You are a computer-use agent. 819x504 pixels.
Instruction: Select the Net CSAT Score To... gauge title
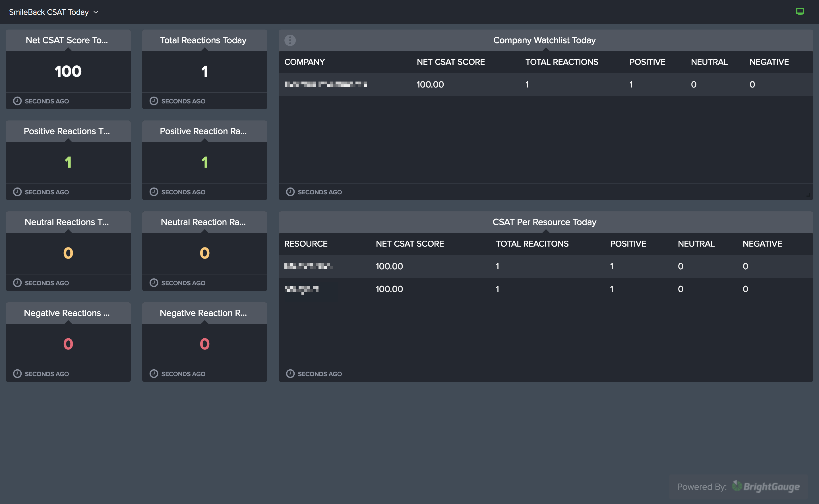click(67, 40)
